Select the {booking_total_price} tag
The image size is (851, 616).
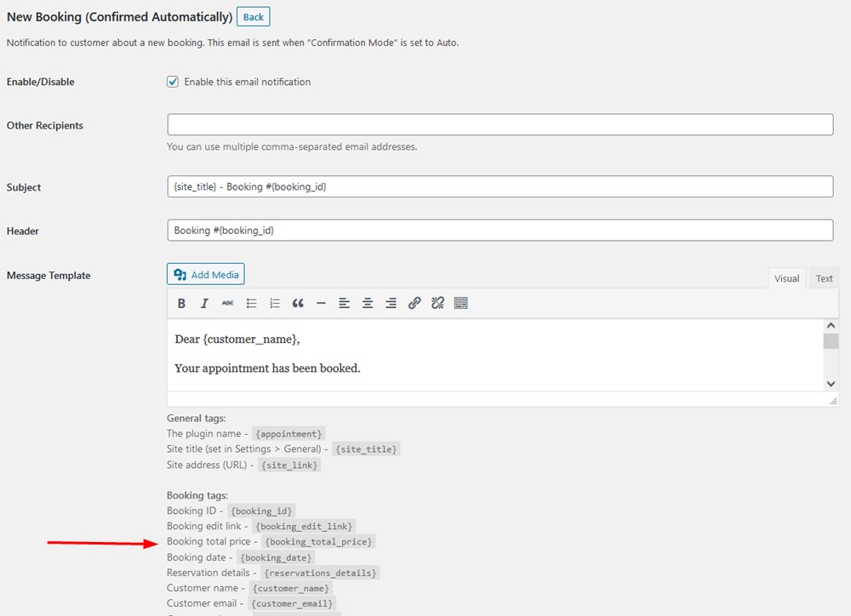coord(318,542)
